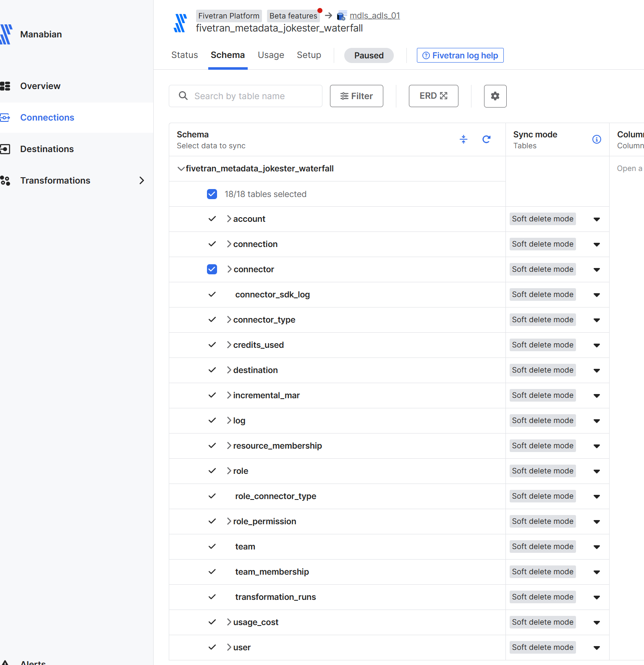This screenshot has width=644, height=665.
Task: Select the Schema tab
Action: click(228, 55)
